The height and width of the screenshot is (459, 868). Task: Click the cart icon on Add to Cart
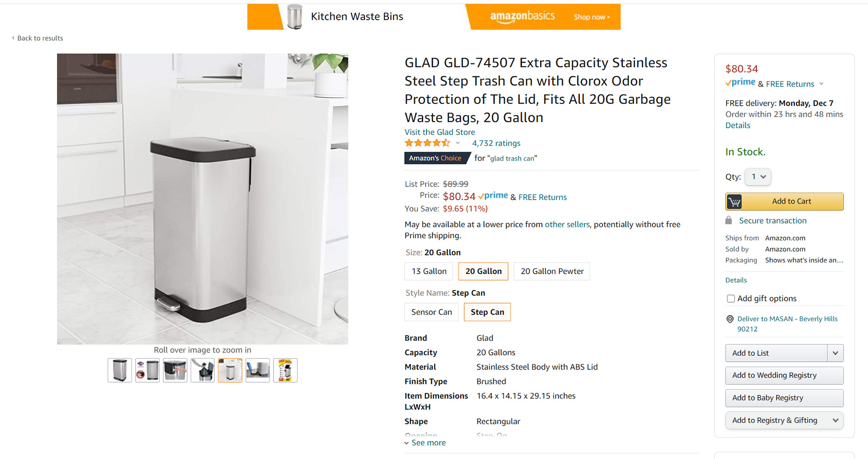pyautogui.click(x=734, y=201)
